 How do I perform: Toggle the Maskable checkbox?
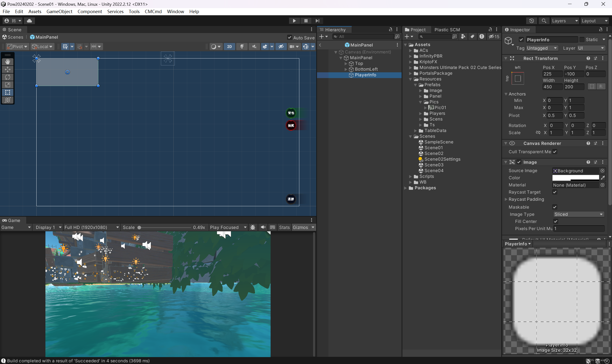click(555, 207)
